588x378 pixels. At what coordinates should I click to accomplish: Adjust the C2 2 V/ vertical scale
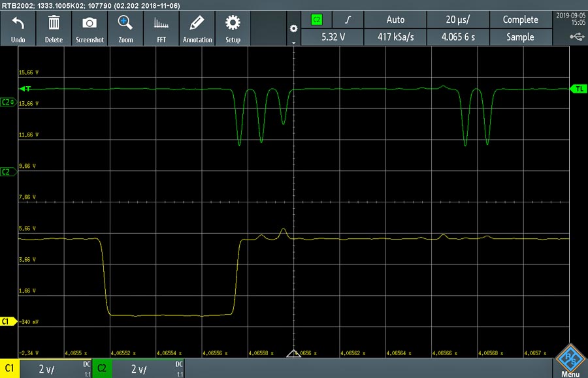tap(139, 370)
